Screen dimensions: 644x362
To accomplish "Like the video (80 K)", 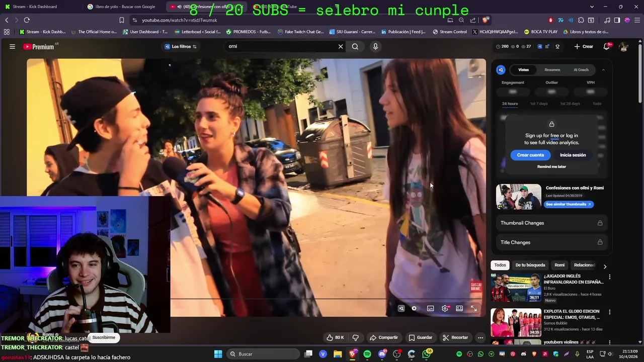I will click(x=335, y=337).
